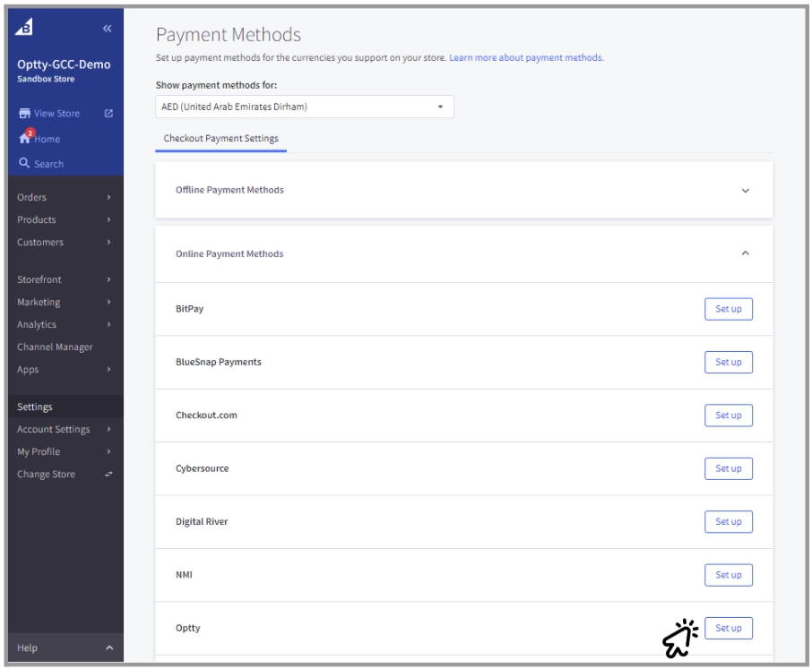This screenshot has height=669, width=812.
Task: Open store in new tab icon
Action: pyautogui.click(x=108, y=114)
